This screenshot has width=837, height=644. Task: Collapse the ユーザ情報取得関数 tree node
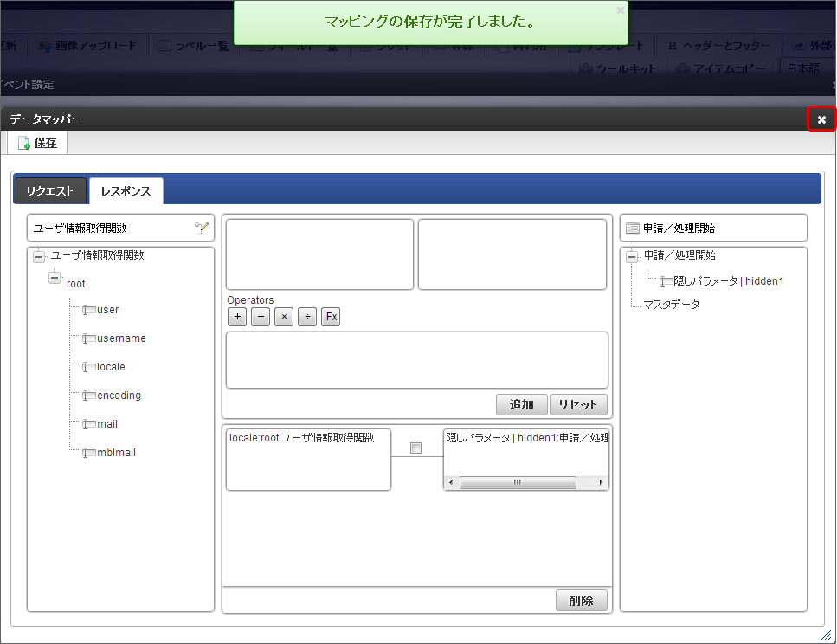(x=38, y=256)
